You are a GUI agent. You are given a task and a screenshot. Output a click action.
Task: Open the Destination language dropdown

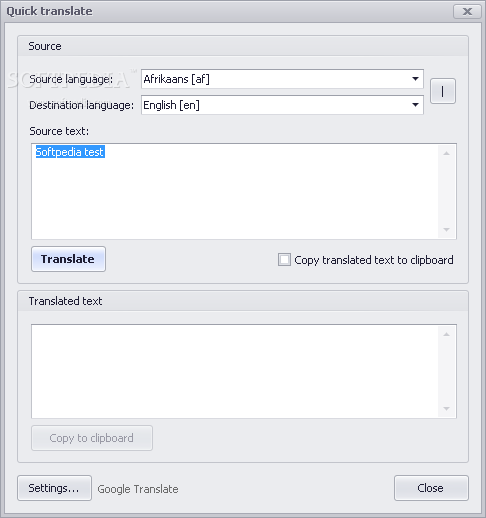tap(282, 105)
